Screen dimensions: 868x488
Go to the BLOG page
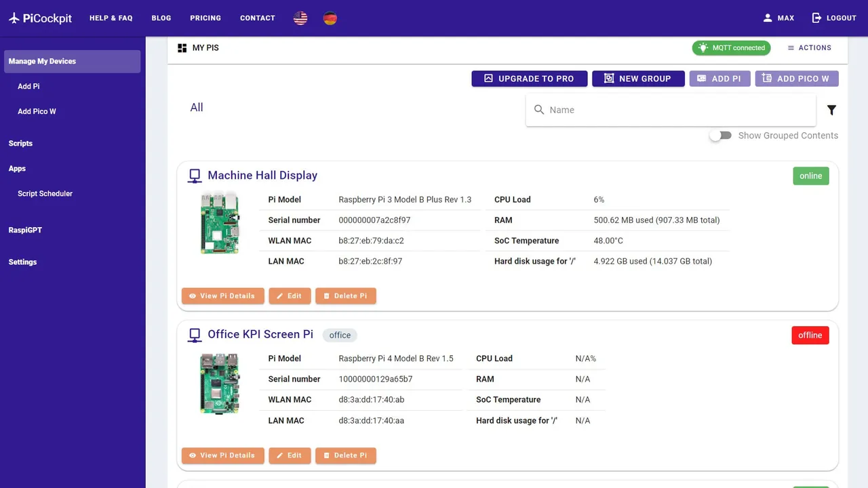click(x=161, y=18)
